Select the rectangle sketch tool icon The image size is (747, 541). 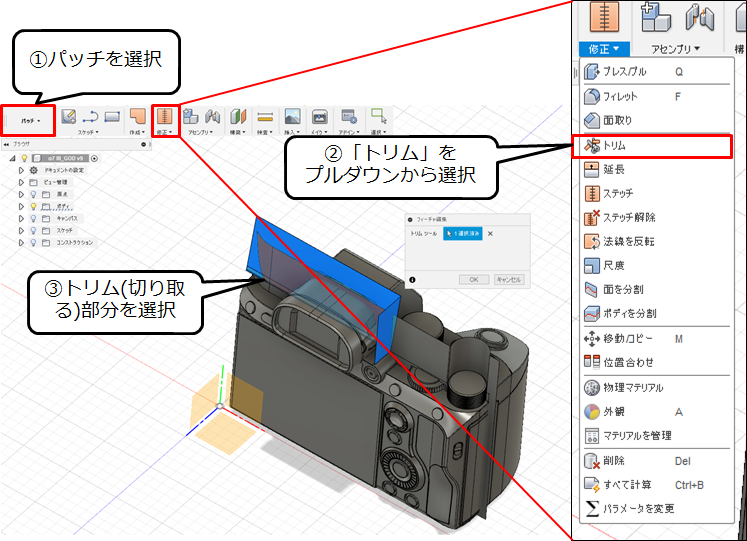(x=112, y=117)
